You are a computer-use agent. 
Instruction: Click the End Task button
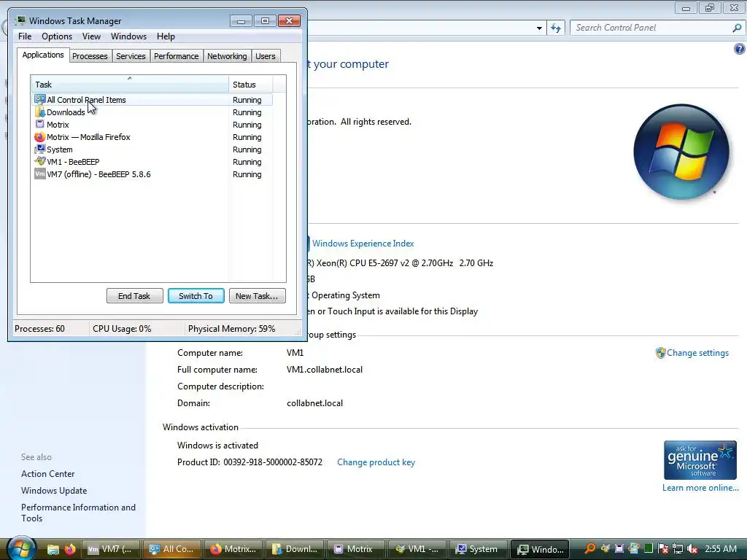(x=134, y=296)
